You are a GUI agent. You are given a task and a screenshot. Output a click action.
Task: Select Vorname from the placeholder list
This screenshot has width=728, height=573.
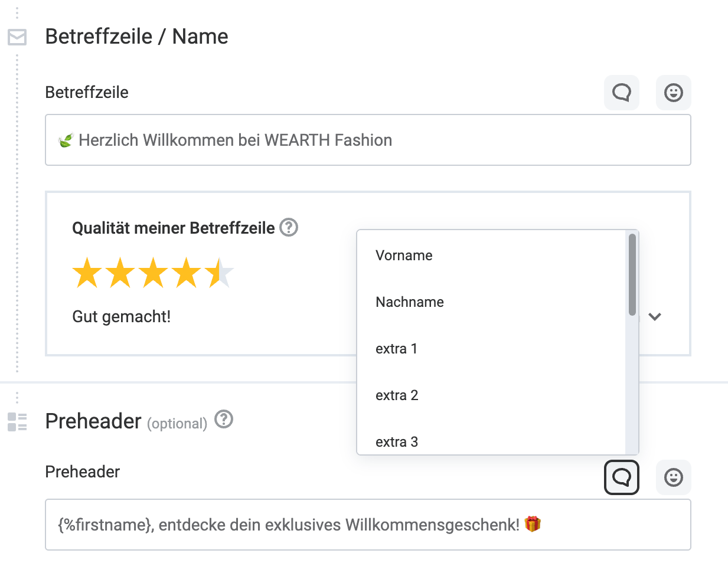[404, 256]
